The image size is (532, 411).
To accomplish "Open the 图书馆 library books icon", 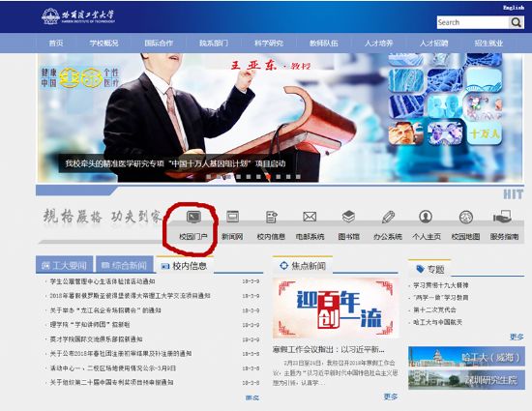I will tap(348, 217).
